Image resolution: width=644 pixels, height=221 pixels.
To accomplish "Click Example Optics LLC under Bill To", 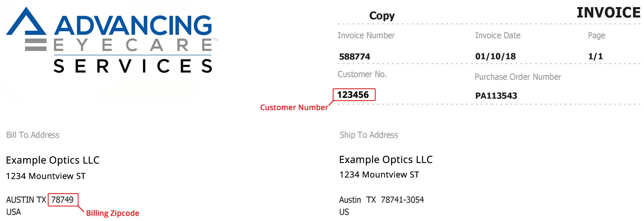I will tap(52, 160).
